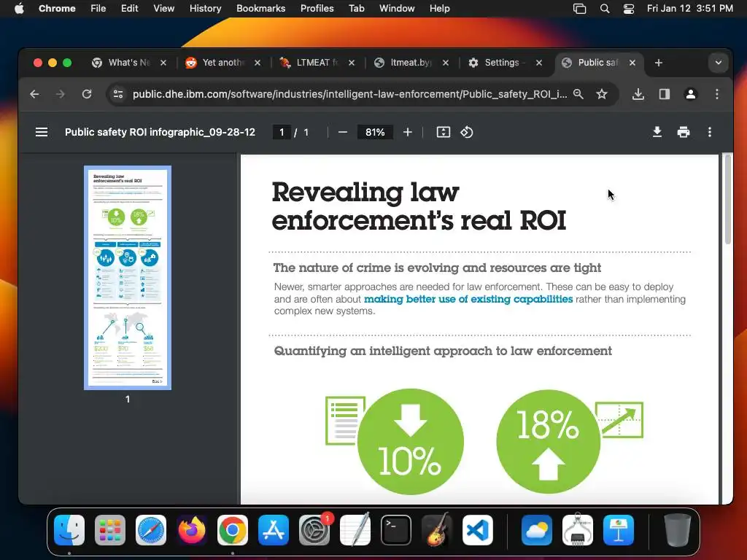Open Trash in the Dock
The width and height of the screenshot is (747, 560).
click(x=678, y=530)
